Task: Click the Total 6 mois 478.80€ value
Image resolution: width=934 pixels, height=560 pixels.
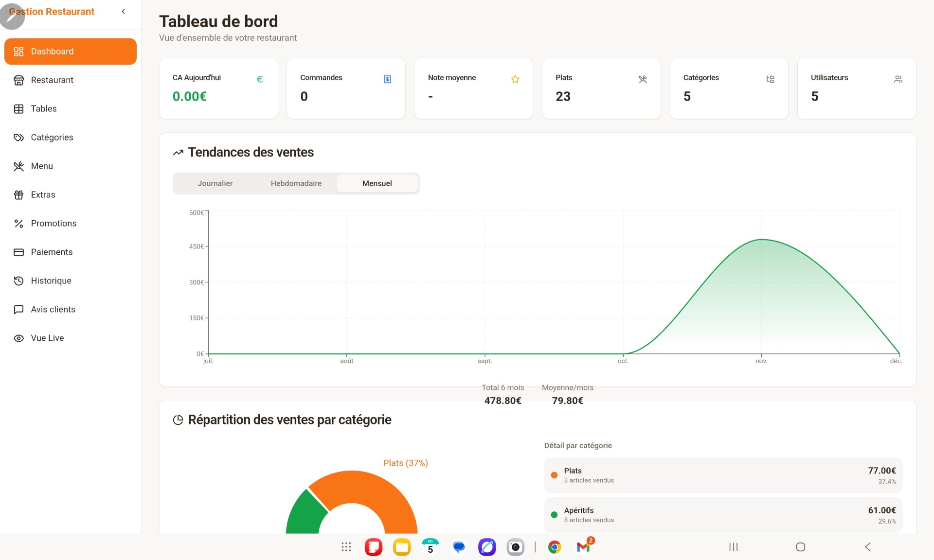Action: [503, 401]
